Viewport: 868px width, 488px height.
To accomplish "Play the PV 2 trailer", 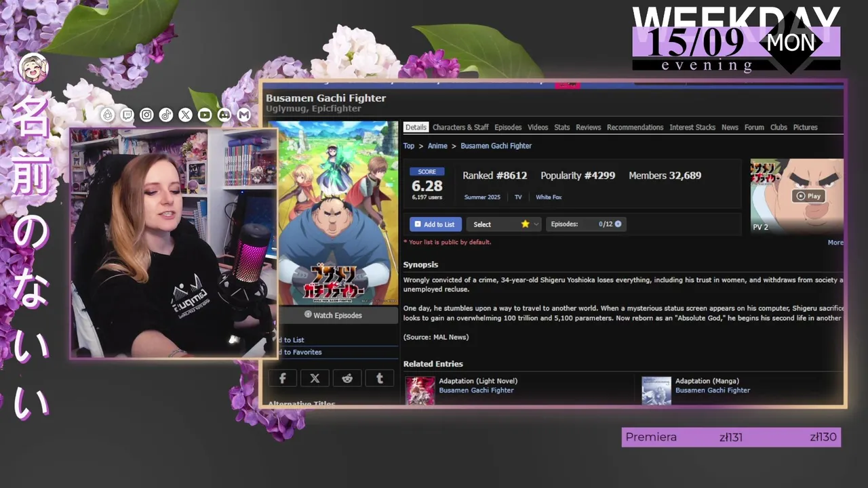I will [x=808, y=196].
